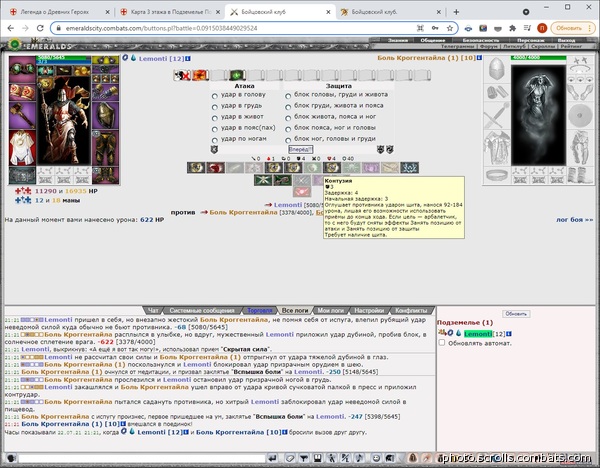
Task: Open the 'Настройки' chat tab
Action: tap(369, 310)
